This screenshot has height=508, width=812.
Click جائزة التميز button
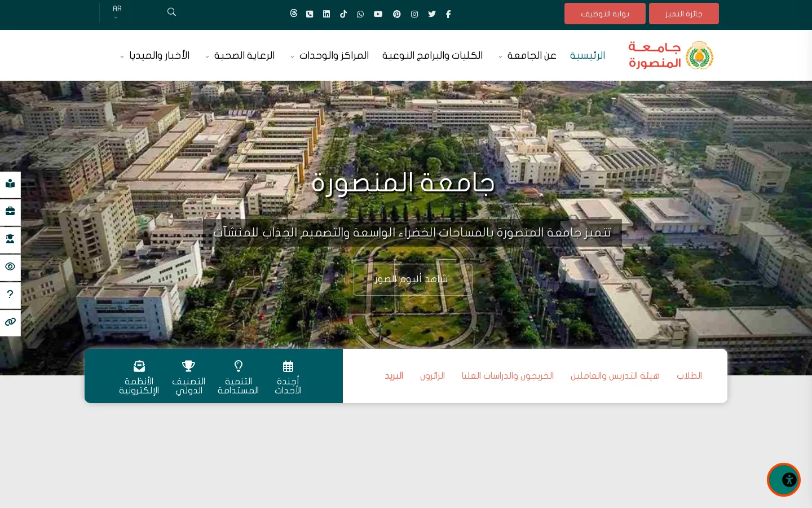[x=684, y=14]
